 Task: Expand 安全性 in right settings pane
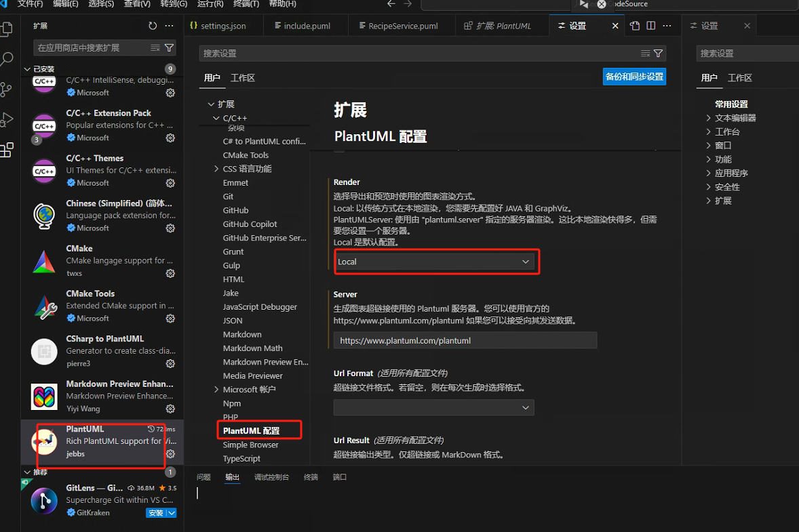coord(708,187)
